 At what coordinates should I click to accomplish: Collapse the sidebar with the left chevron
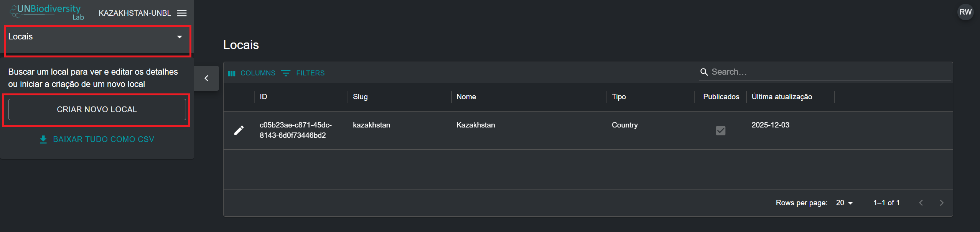pos(206,78)
